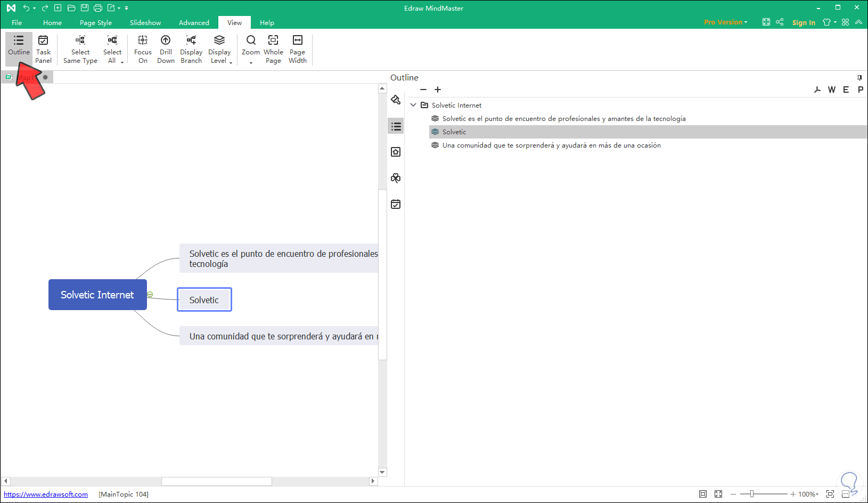The image size is (868, 503).
Task: Collapse outline using the minus button
Action: pyautogui.click(x=423, y=90)
